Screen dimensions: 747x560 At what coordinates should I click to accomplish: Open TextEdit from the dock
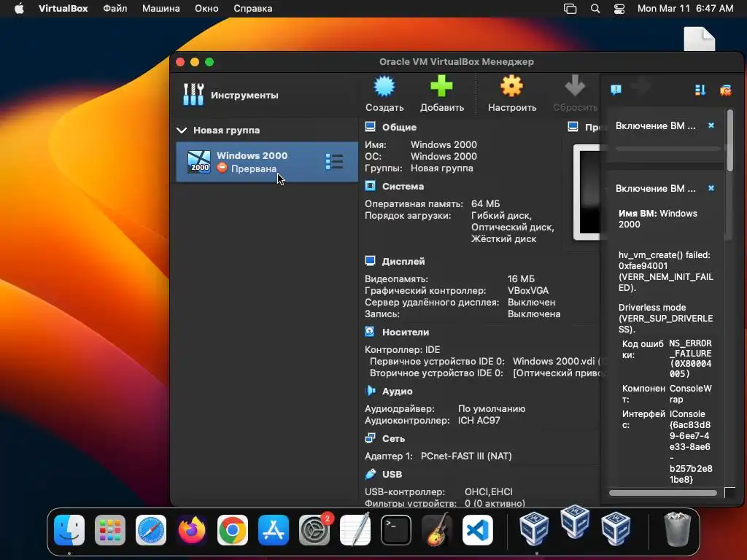click(x=355, y=529)
